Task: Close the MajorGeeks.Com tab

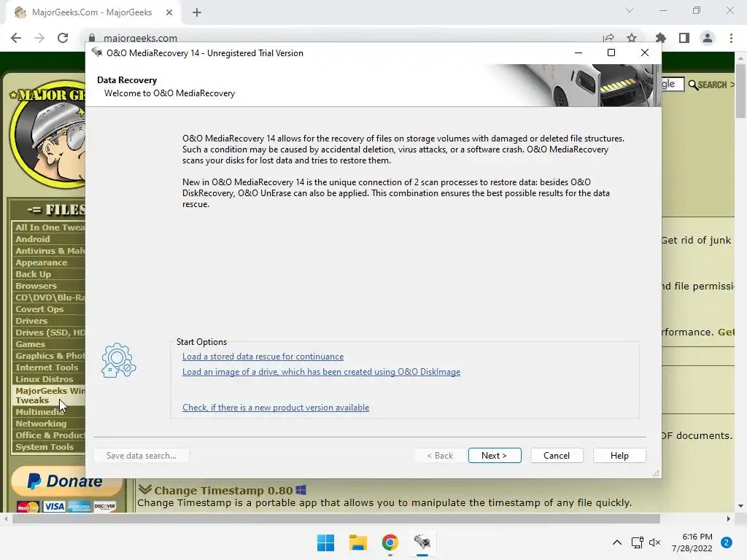Action: click(169, 12)
